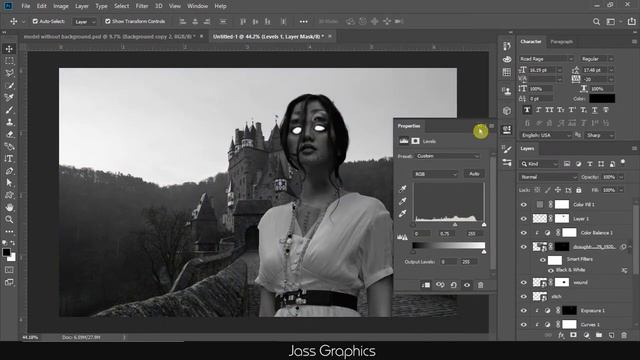Image resolution: width=640 pixels, height=360 pixels.
Task: Open the RGB channel dropdown
Action: 436,174
